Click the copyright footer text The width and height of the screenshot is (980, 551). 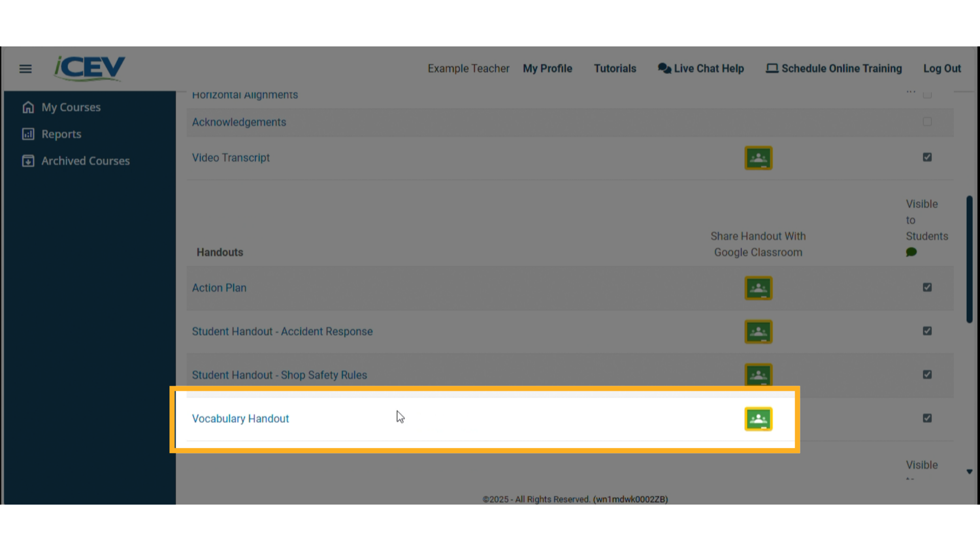pyautogui.click(x=575, y=499)
